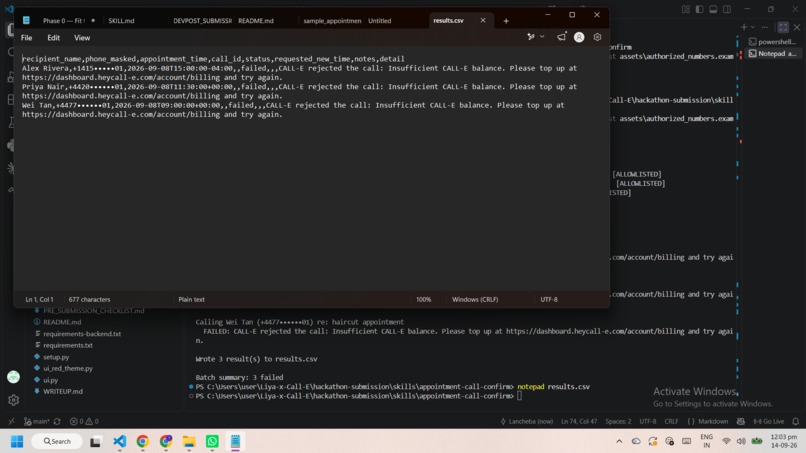Screen dimensions: 806x453
Task: Open requirements.txt in explorer
Action: coord(68,345)
